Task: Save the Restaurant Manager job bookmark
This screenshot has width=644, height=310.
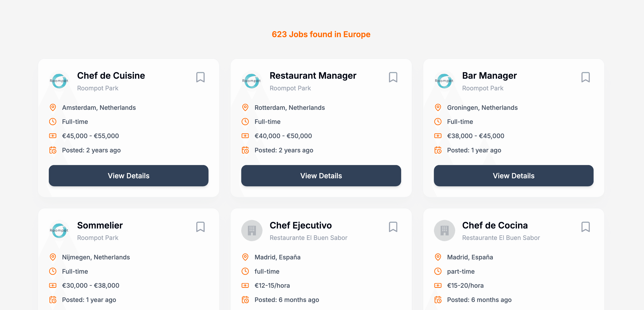Action: (393, 77)
